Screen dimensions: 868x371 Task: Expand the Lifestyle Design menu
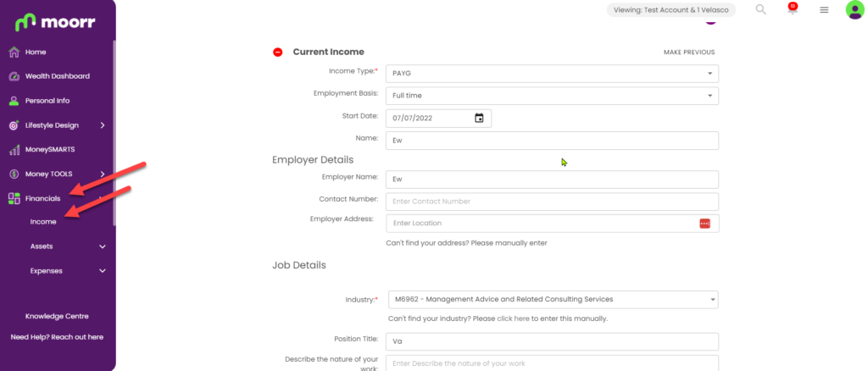coord(57,125)
